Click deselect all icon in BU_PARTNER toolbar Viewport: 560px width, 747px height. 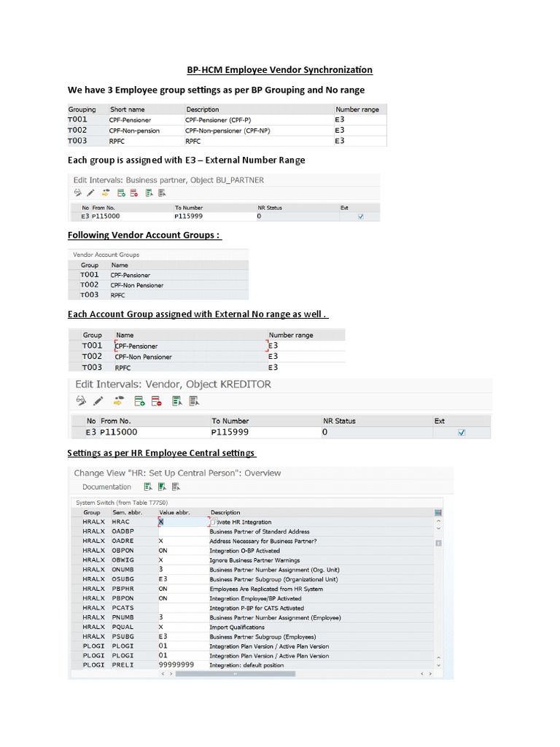[162, 193]
